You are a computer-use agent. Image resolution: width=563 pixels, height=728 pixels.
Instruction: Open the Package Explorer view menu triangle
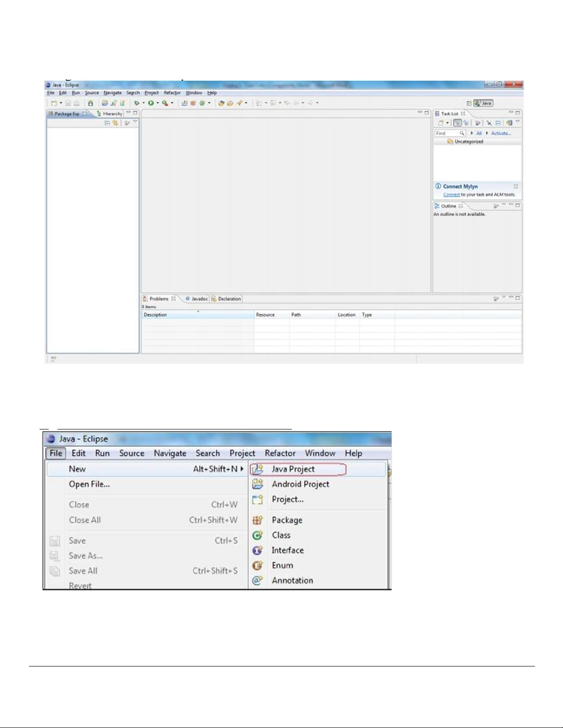pos(135,122)
